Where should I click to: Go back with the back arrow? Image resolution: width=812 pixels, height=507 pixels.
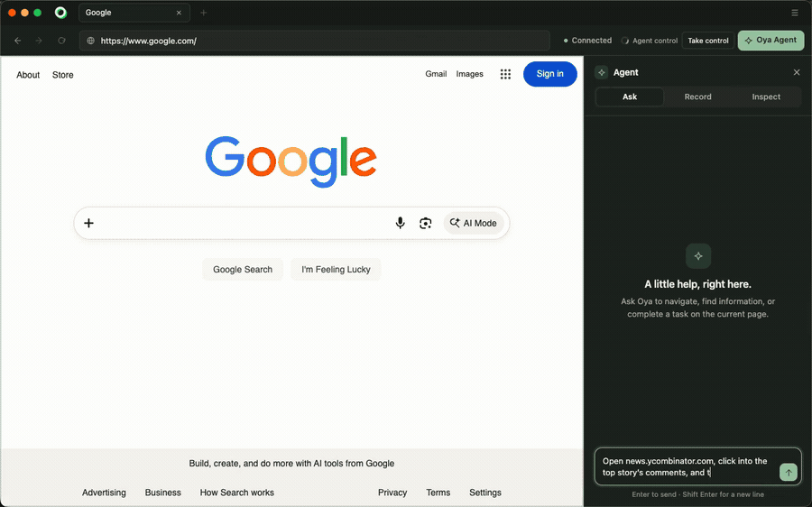18,41
